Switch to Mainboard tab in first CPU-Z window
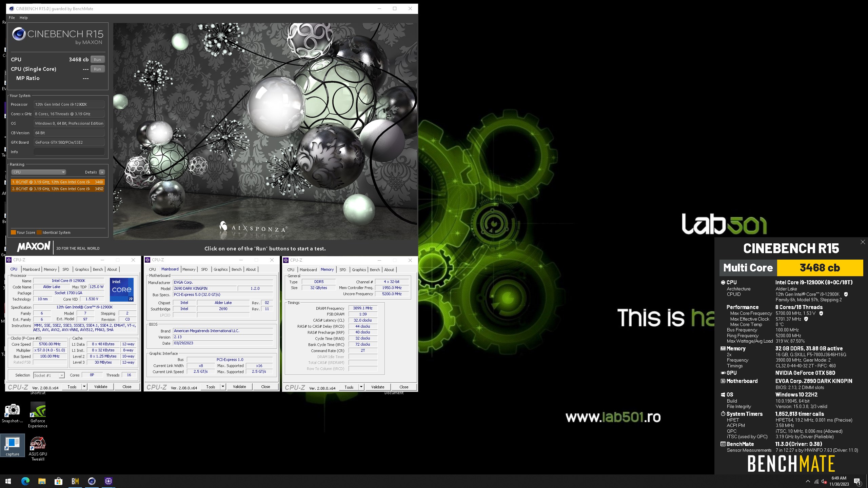868x488 pixels. [31, 269]
